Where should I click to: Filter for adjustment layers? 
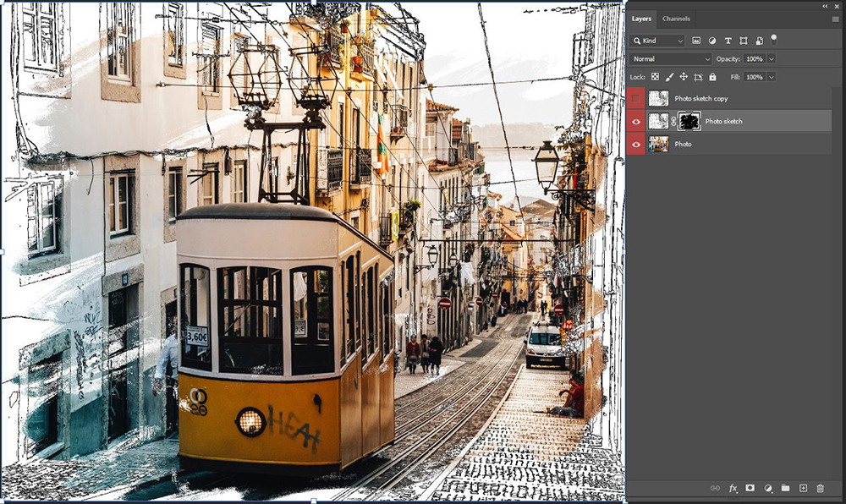point(712,41)
